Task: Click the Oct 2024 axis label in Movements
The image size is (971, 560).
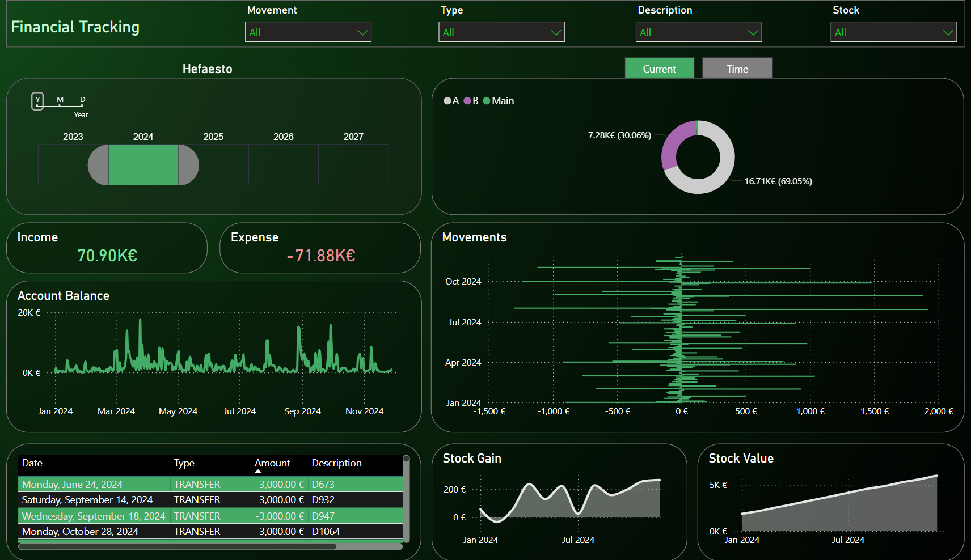Action: [463, 282]
